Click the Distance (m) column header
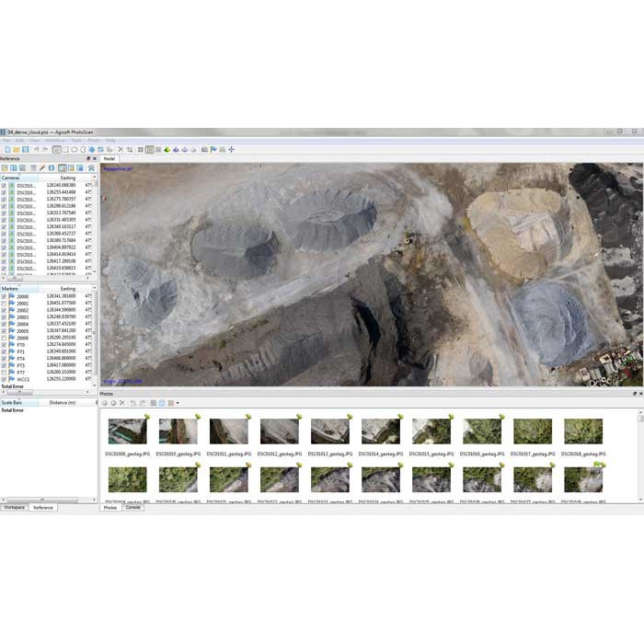The height and width of the screenshot is (644, 644). point(63,403)
